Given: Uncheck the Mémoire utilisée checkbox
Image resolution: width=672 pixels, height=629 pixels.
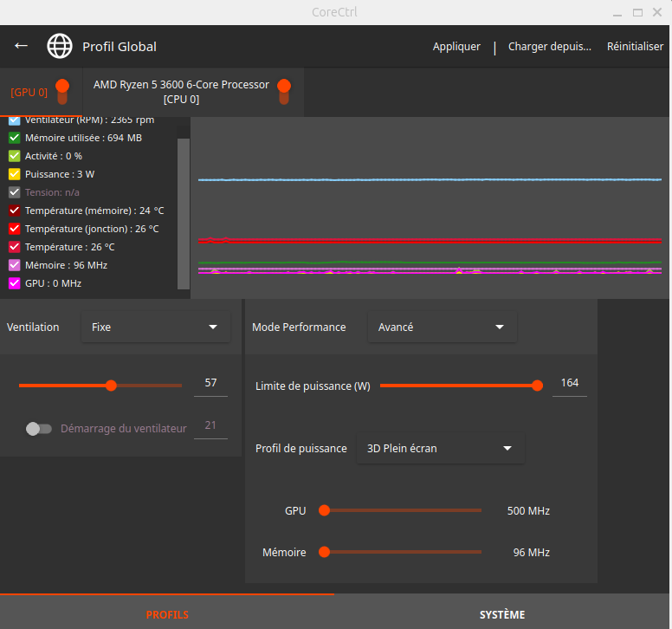Looking at the screenshot, I should 14,138.
